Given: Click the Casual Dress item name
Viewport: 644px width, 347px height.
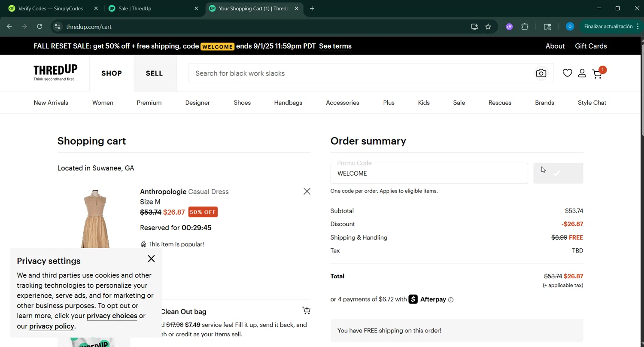Looking at the screenshot, I should [209, 192].
